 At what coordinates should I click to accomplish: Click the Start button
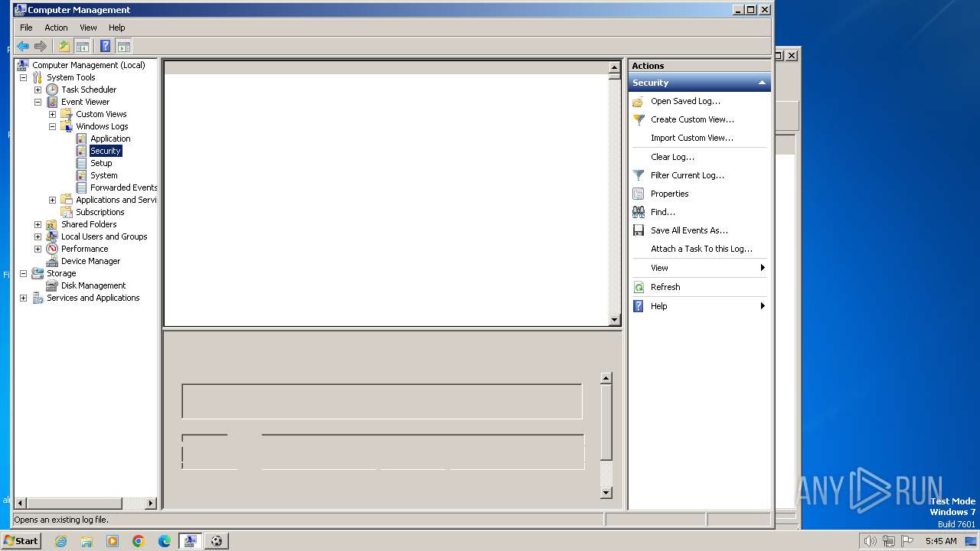[21, 540]
